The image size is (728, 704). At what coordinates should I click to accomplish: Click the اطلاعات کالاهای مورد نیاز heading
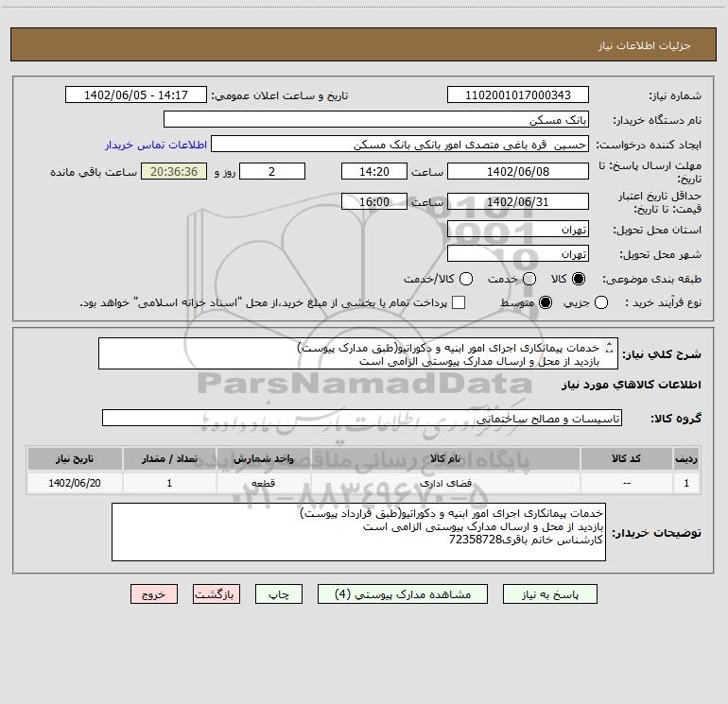point(632,385)
